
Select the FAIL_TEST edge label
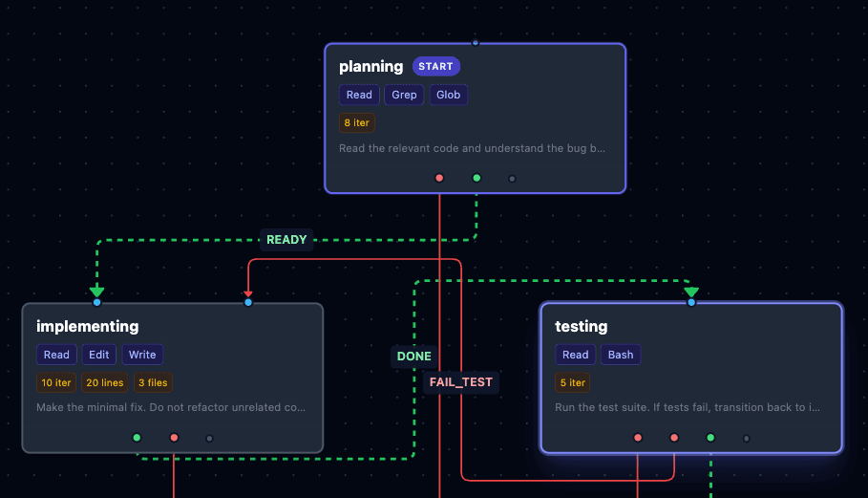461,382
